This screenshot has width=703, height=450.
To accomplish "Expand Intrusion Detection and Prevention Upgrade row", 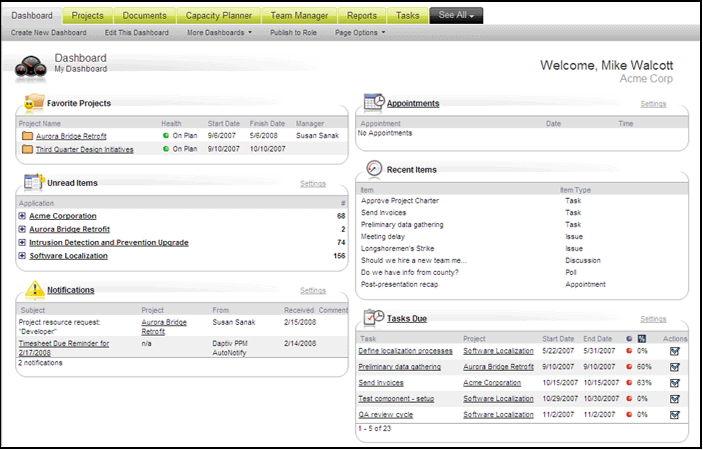I will [x=22, y=242].
